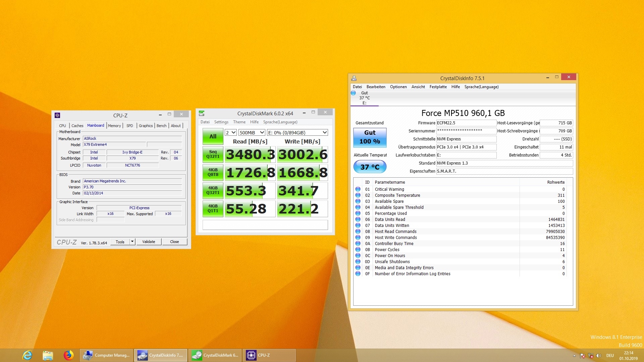
Task: Click the Gut 100 % health status button
Action: [x=370, y=137]
